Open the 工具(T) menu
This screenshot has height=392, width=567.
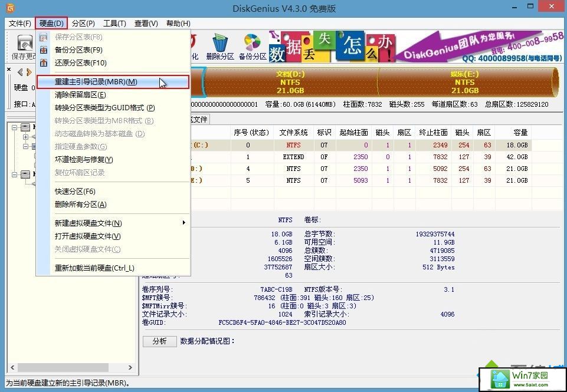pyautogui.click(x=114, y=24)
